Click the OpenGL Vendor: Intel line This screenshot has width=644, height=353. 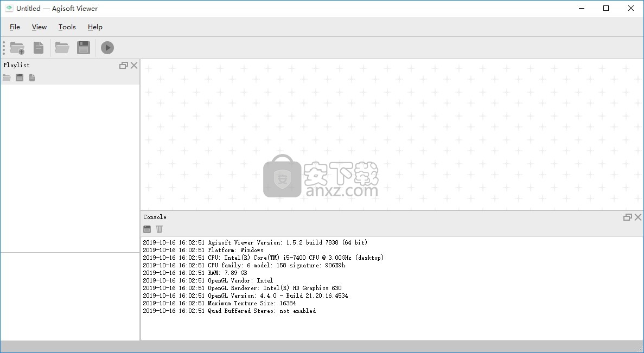[208, 281]
